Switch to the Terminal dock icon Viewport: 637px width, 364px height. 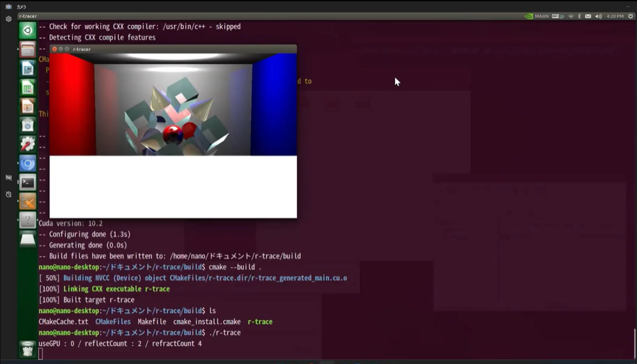[x=27, y=182]
